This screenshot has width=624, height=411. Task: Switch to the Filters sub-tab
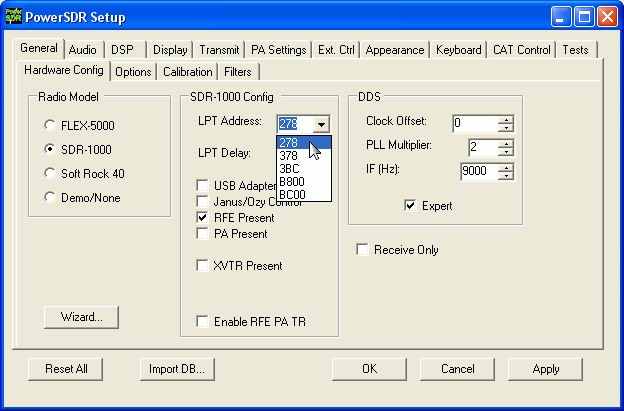click(x=238, y=72)
